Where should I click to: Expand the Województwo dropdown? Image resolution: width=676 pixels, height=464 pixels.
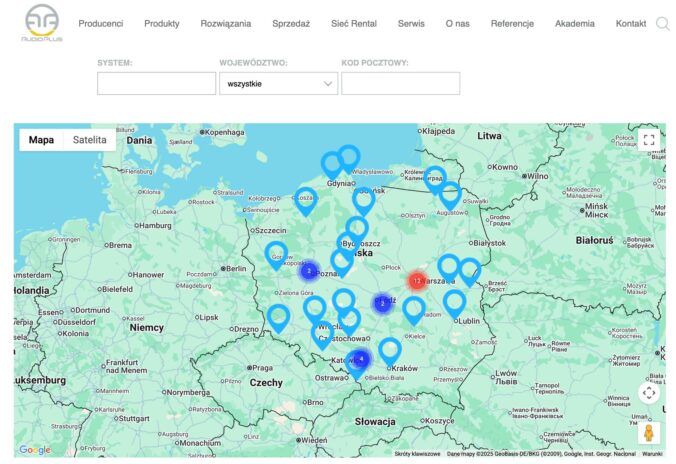(278, 84)
